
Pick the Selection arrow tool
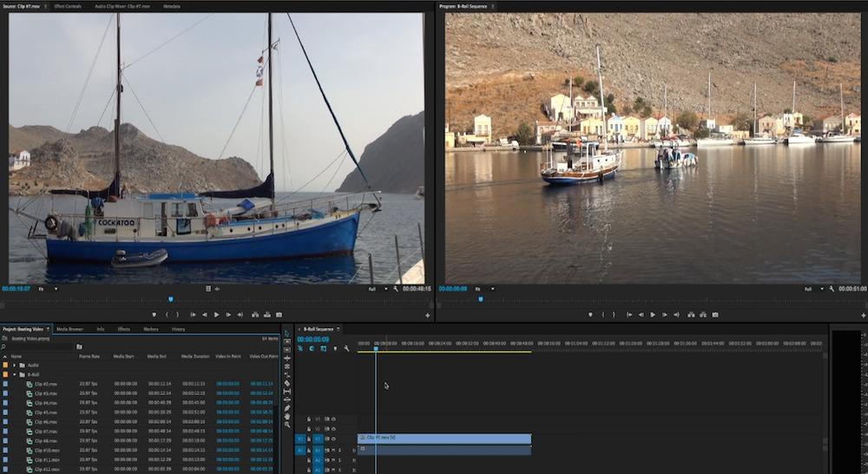point(287,333)
